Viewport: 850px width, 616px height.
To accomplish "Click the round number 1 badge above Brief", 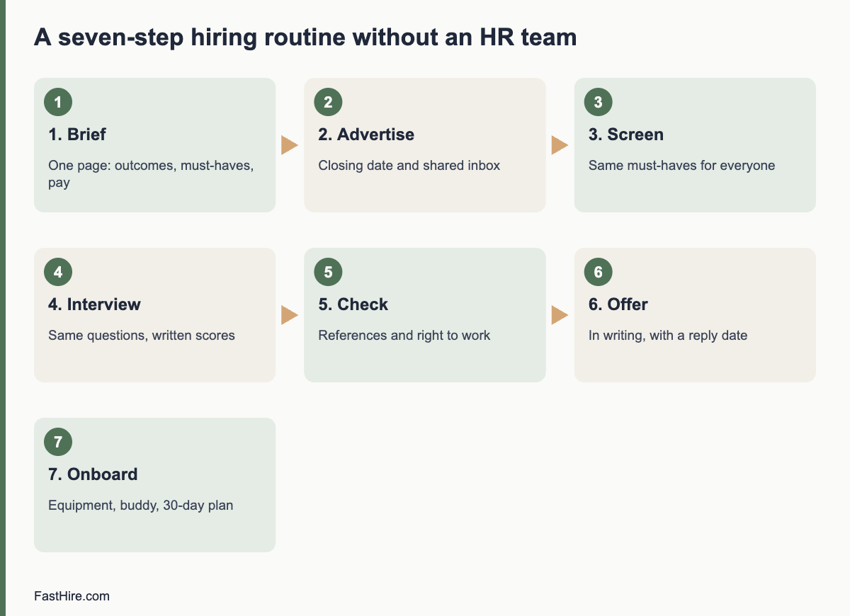I will [x=58, y=102].
